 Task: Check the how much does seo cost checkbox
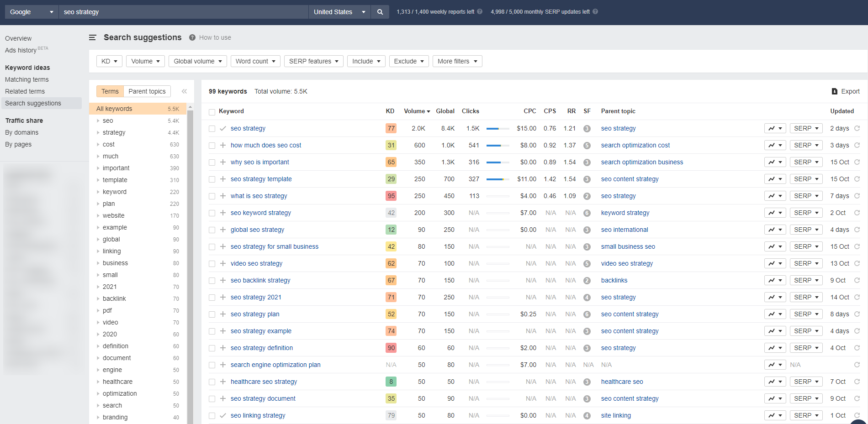pos(212,146)
